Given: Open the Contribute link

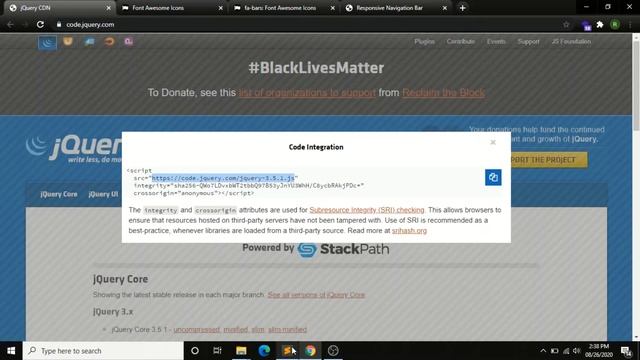Looking at the screenshot, I should click(460, 41).
